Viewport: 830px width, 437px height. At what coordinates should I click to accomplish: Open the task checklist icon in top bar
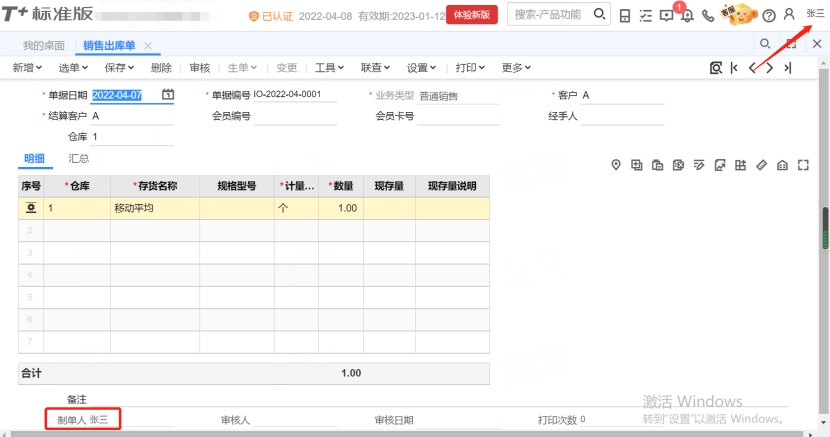click(645, 15)
